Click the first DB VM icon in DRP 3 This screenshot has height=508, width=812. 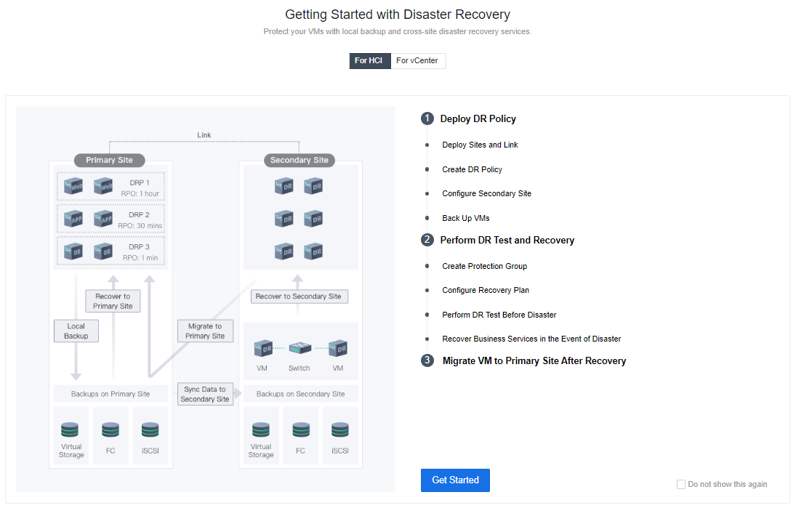coord(73,251)
